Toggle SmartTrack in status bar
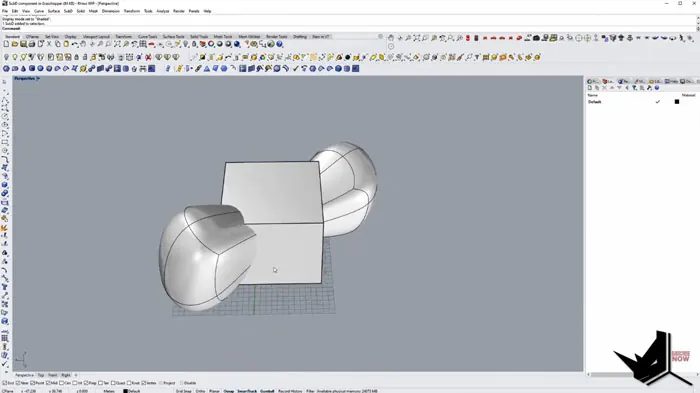Screen dimensions: 700x393 [247, 391]
